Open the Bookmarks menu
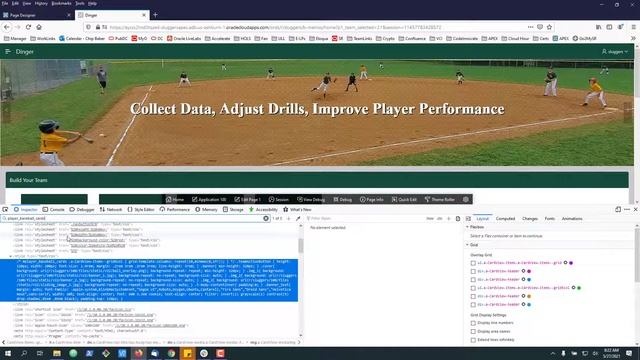640x360 pixels. coord(61,3)
